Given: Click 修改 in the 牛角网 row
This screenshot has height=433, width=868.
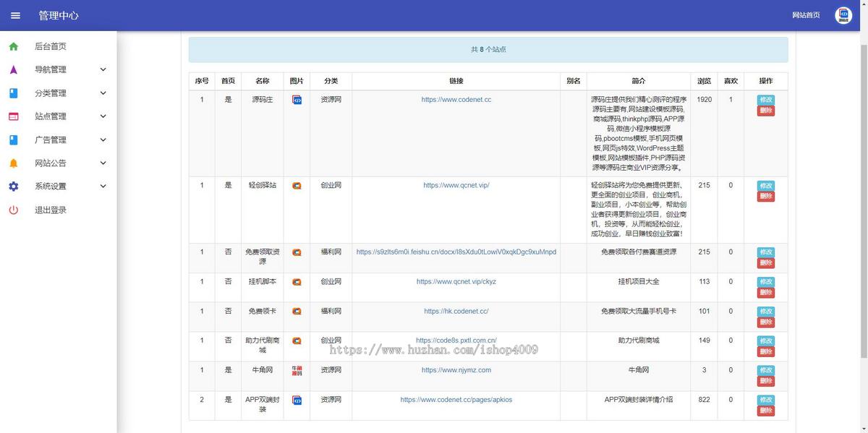Looking at the screenshot, I should [766, 371].
